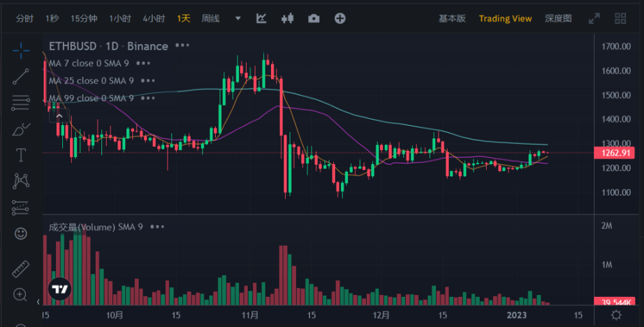
Task: Collapse the indicator legend chevron
Action: coord(60,116)
